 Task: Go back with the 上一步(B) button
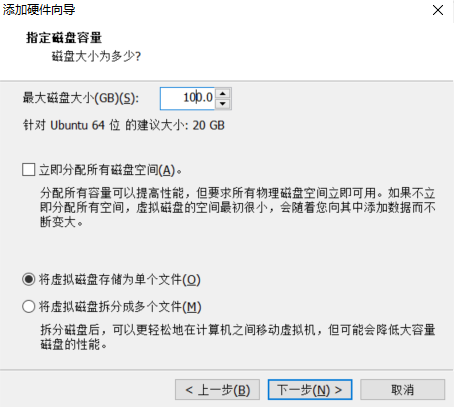point(217,389)
